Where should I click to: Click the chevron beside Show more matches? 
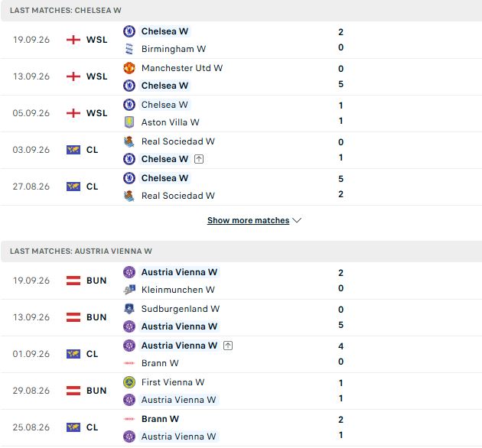[297, 220]
